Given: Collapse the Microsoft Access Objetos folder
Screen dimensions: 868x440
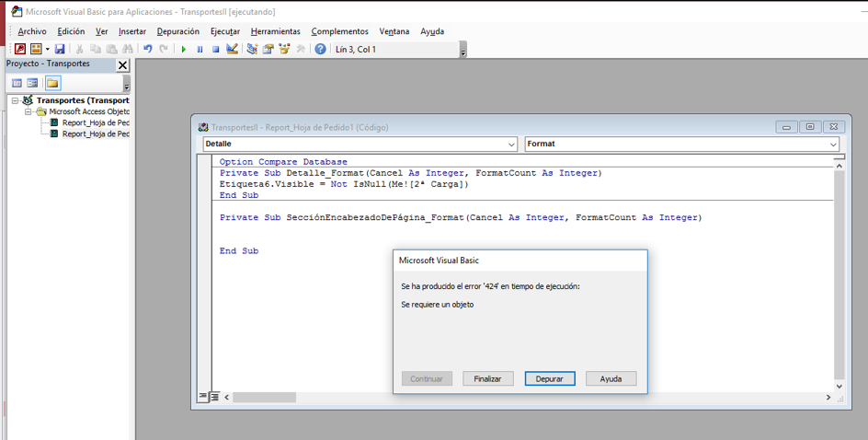Looking at the screenshot, I should click(x=28, y=111).
